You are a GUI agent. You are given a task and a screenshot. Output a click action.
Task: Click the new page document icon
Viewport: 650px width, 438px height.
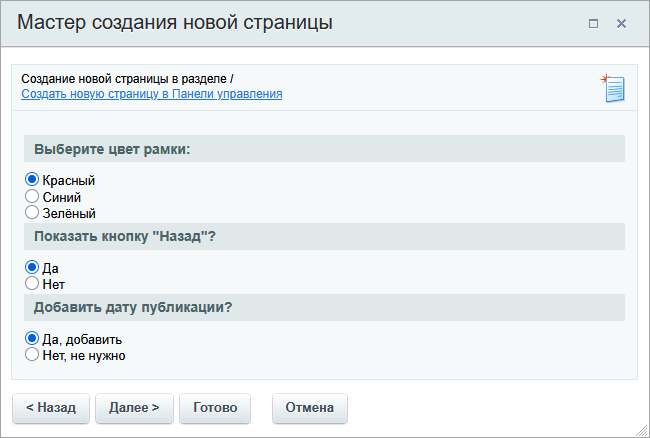tap(613, 88)
